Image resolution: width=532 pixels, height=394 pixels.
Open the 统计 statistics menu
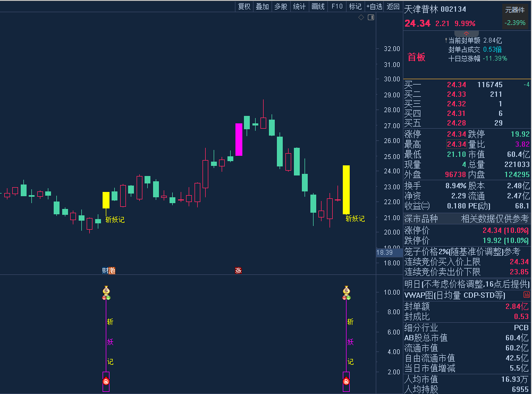[x=299, y=6]
